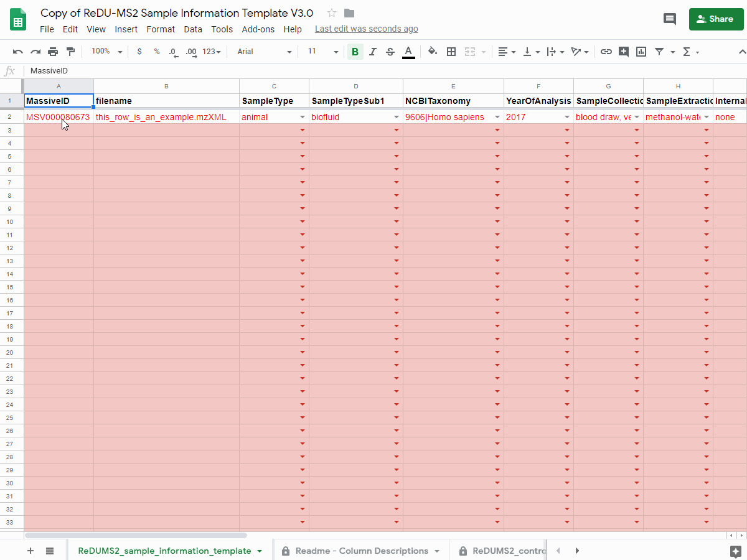Open text rotation dropdown
The width and height of the screenshot is (747, 560).
click(580, 52)
